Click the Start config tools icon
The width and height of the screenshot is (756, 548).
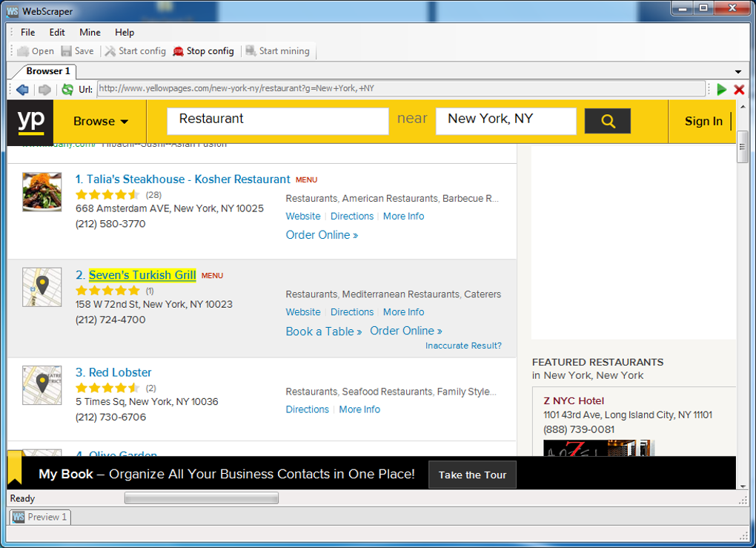click(x=110, y=51)
